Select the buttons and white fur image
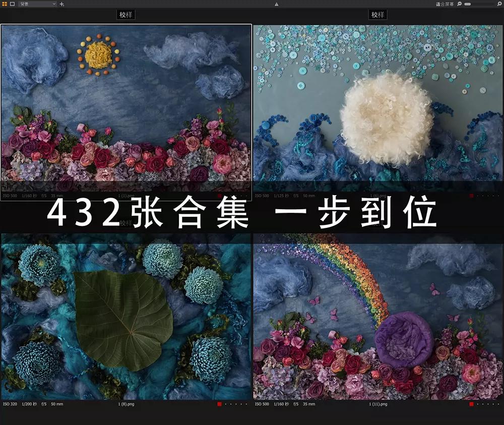This screenshot has height=425, width=504. [x=378, y=108]
